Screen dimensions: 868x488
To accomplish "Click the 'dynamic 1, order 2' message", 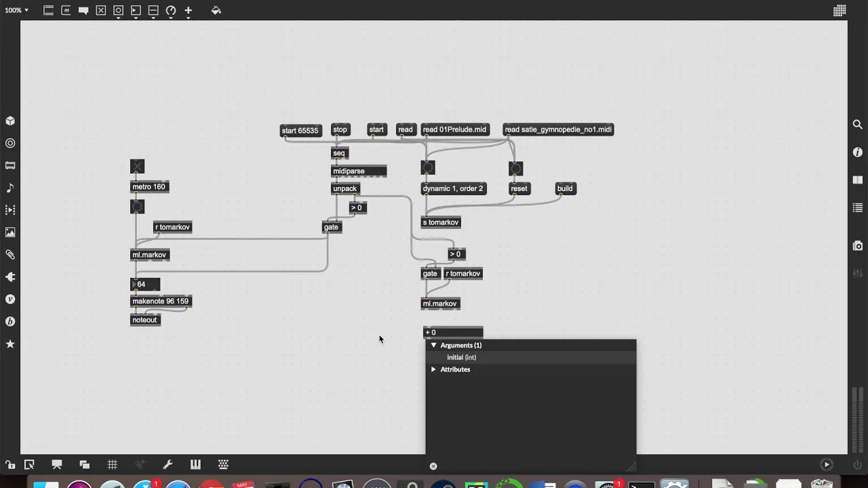I will 453,188.
